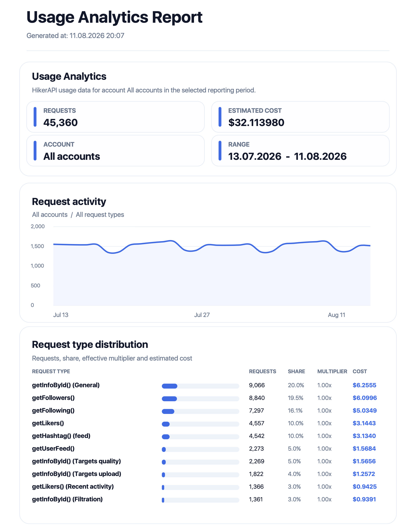The height and width of the screenshot is (532, 416).
Task: Click the 13.07.2026 - 11.08.2026 range value
Action: coord(287,156)
